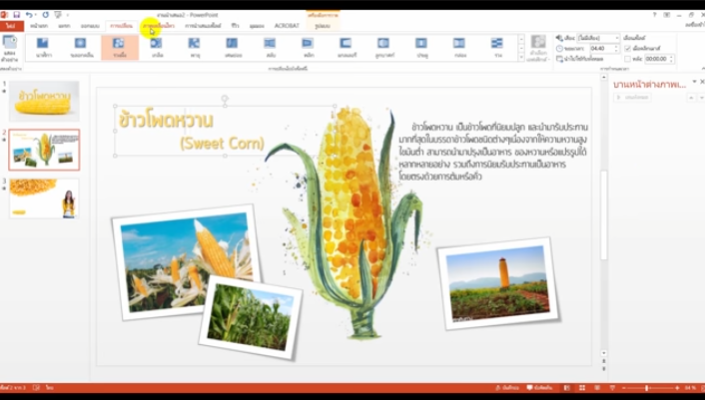Image resolution: width=705 pixels, height=400 pixels.
Task: Select the highlighted Honeycomb (รวงผึ้ง) transition
Action: click(x=119, y=48)
